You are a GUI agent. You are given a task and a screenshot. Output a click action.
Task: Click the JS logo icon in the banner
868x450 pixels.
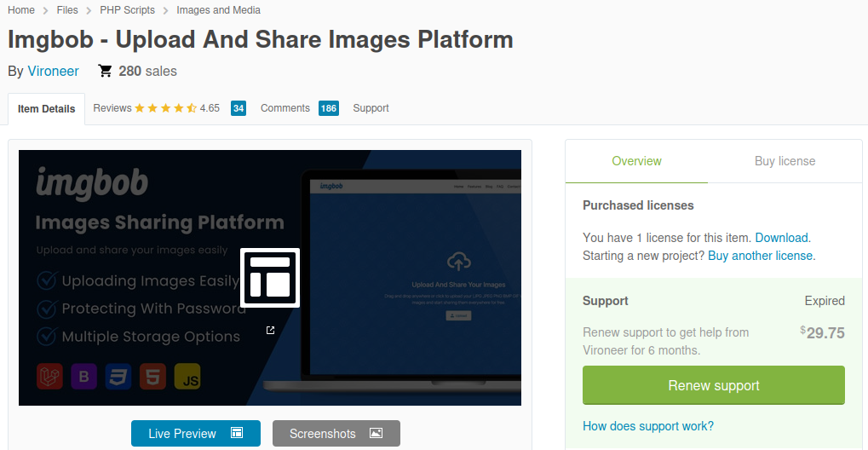(x=187, y=377)
